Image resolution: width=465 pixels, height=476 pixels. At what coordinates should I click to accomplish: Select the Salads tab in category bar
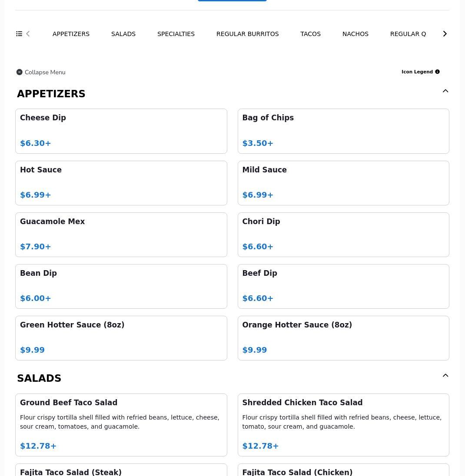click(x=123, y=34)
